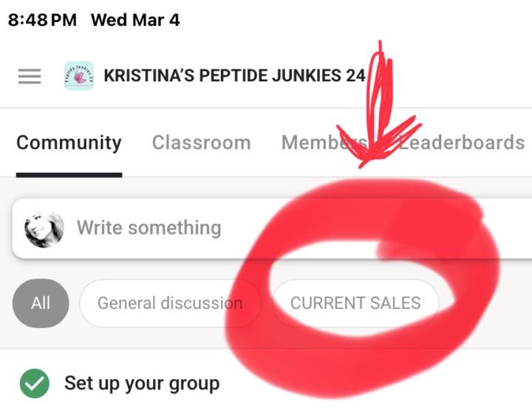Viewport: 532px width, 410px height.
Task: Go to the Members tab
Action: [323, 143]
